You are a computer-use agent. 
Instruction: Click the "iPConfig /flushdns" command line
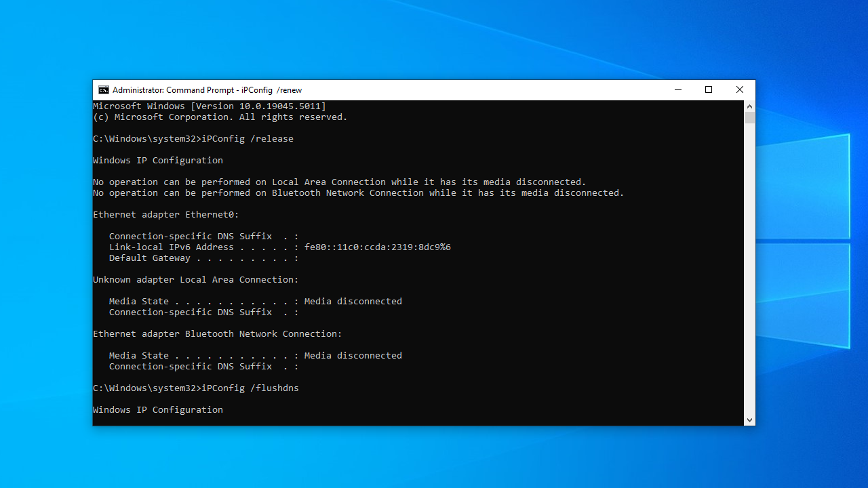pos(196,388)
